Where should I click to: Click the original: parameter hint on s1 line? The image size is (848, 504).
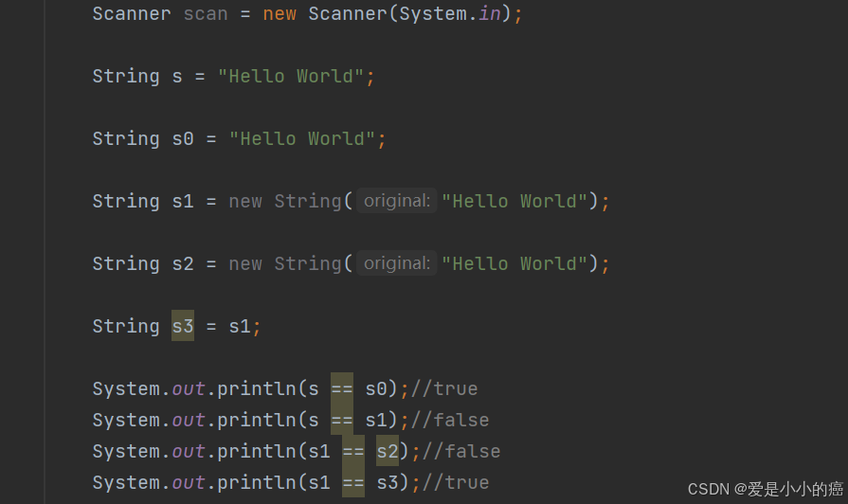397,201
